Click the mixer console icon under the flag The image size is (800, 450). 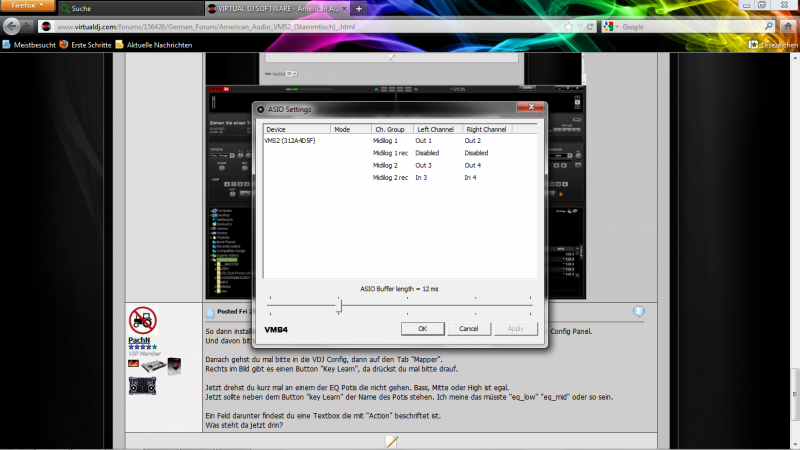point(142,386)
